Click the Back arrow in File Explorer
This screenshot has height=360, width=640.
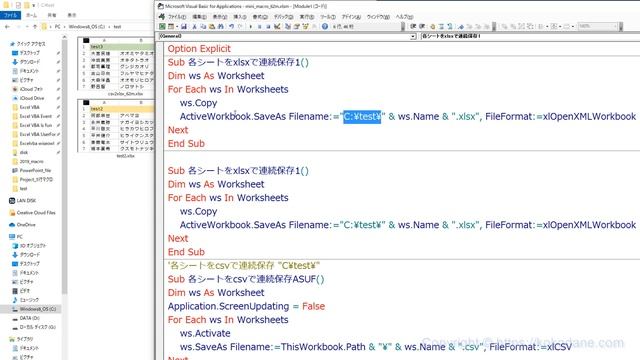pos(7,27)
